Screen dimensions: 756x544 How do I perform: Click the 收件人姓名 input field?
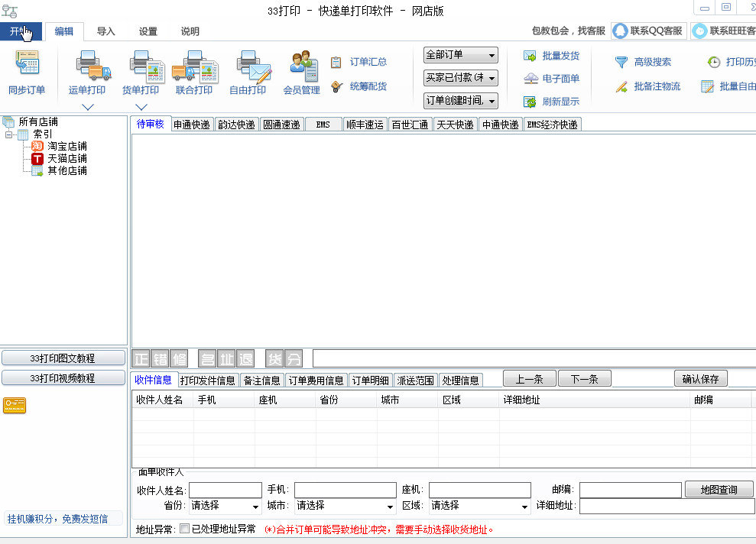(x=226, y=490)
